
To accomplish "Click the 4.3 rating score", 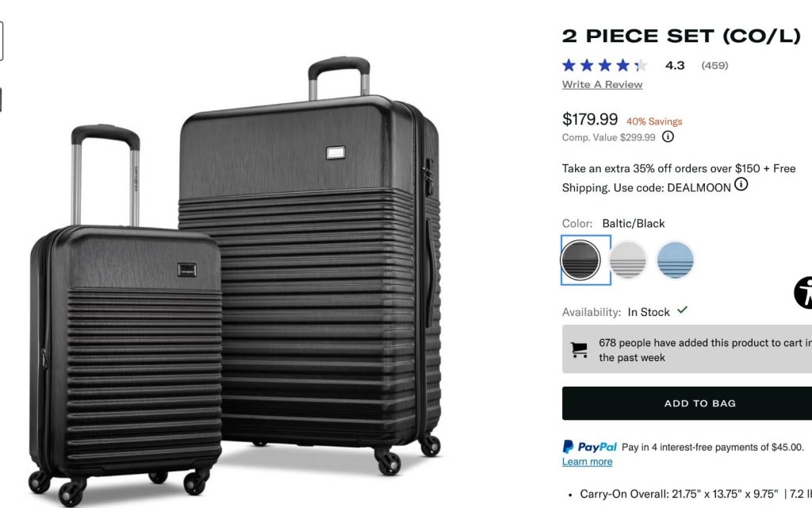I will pyautogui.click(x=675, y=65).
